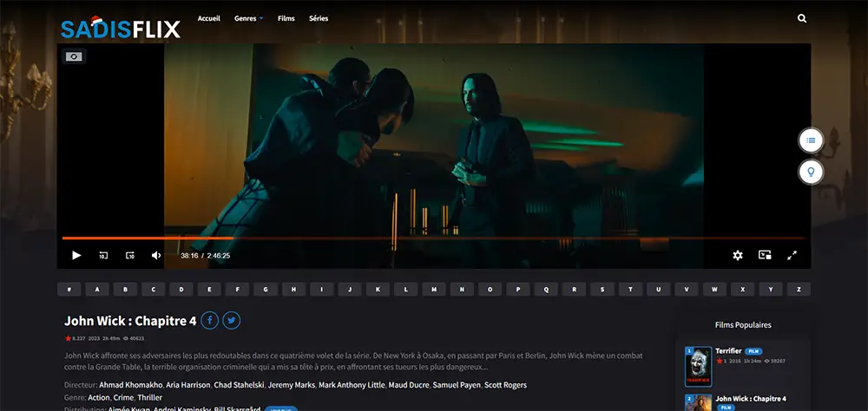
Task: Open the Terrifier title link
Action: 728,351
